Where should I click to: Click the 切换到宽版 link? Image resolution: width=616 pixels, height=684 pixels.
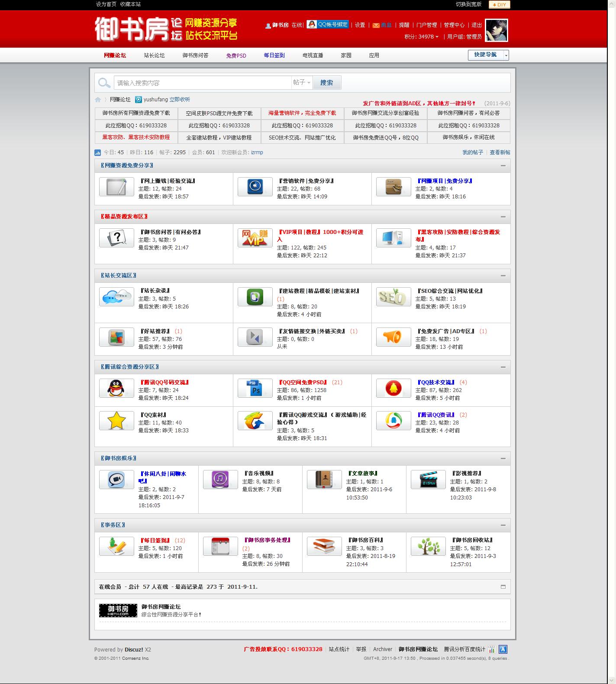click(x=468, y=4)
